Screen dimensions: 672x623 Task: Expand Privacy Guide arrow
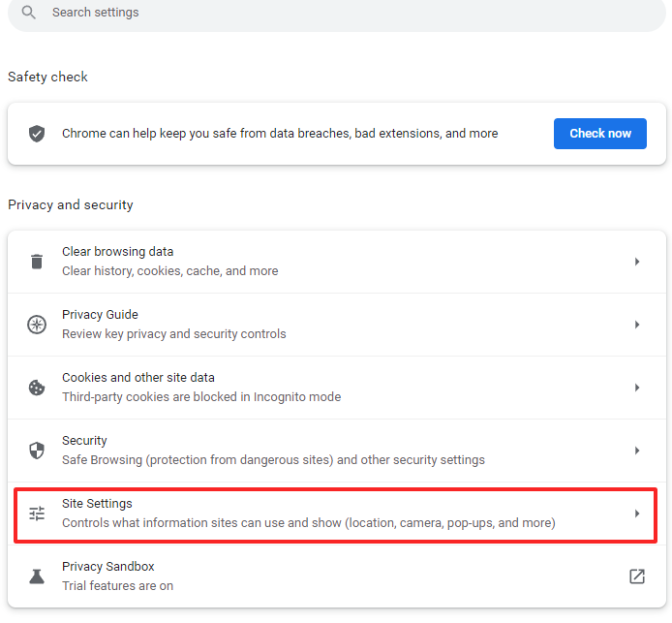[637, 325]
